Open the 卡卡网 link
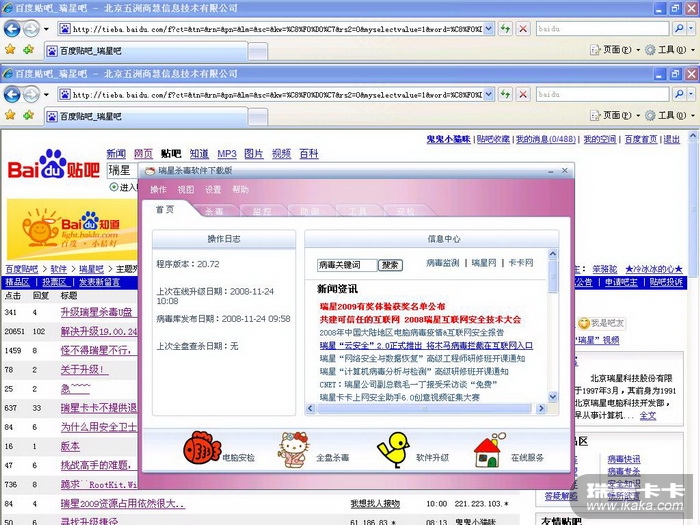The width and height of the screenshot is (700, 525). [521, 263]
